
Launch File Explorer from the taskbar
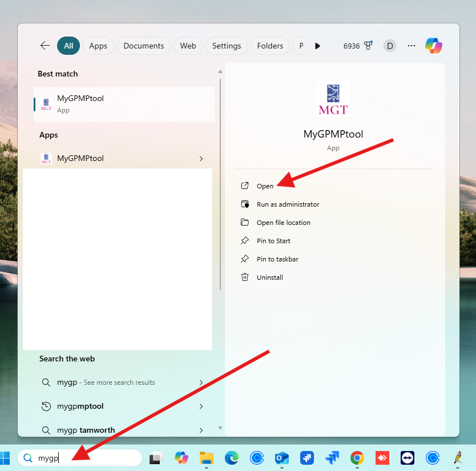pyautogui.click(x=206, y=458)
